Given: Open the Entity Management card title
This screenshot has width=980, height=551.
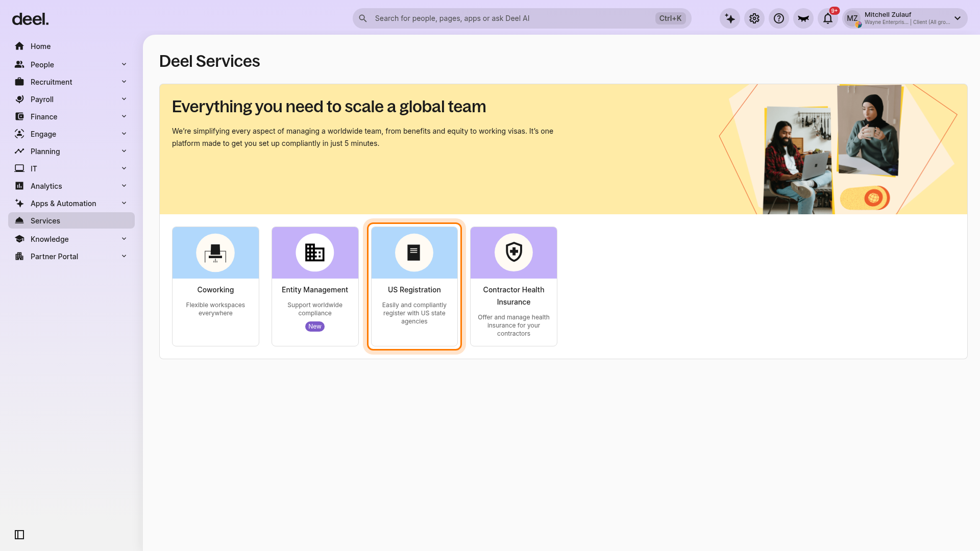Looking at the screenshot, I should (x=315, y=290).
